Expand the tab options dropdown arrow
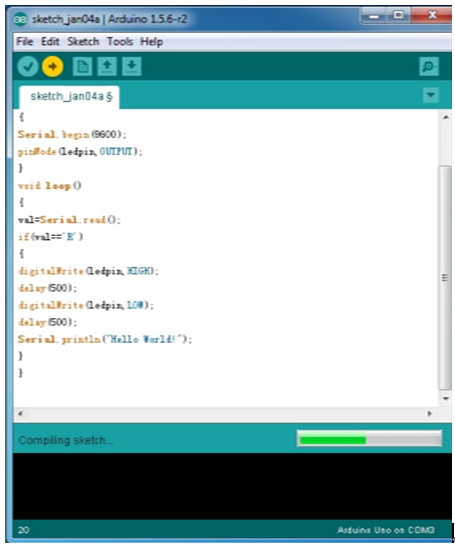 tap(431, 95)
